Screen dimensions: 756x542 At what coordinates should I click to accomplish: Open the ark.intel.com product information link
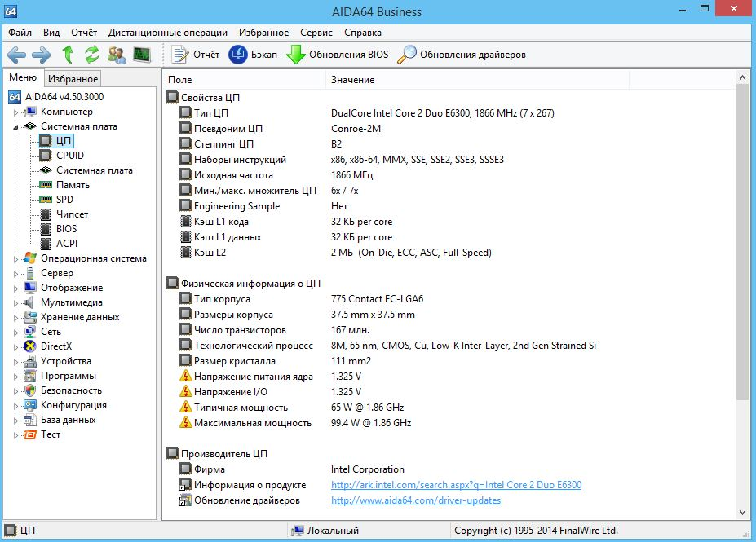456,485
